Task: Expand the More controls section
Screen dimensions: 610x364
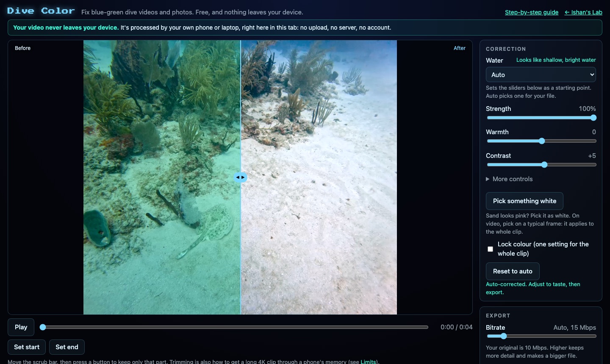Action: (509, 179)
